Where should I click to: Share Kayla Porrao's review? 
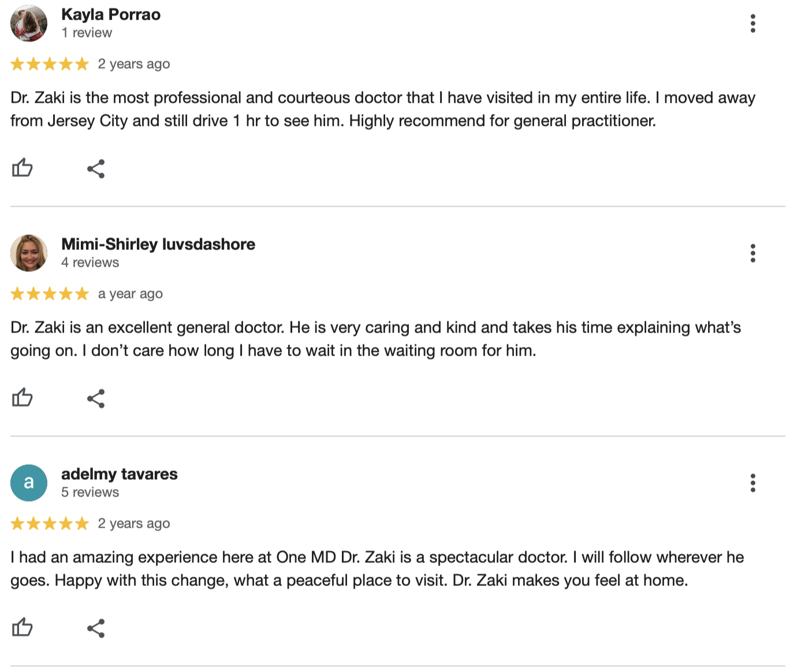(x=96, y=169)
